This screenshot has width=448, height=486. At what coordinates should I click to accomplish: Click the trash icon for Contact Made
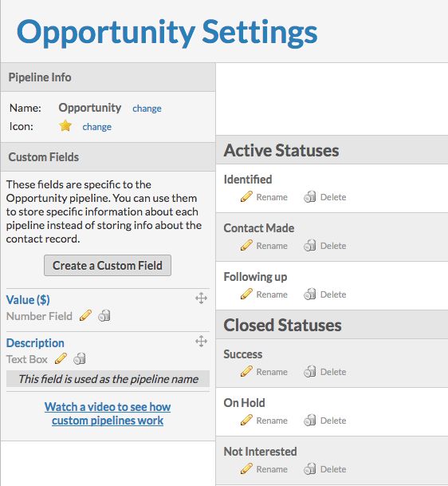click(309, 246)
